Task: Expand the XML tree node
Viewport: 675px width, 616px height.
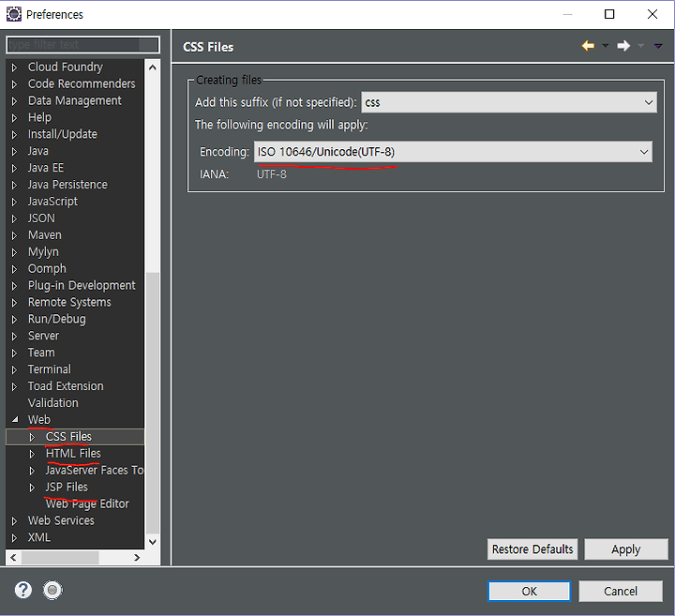Action: 14,538
